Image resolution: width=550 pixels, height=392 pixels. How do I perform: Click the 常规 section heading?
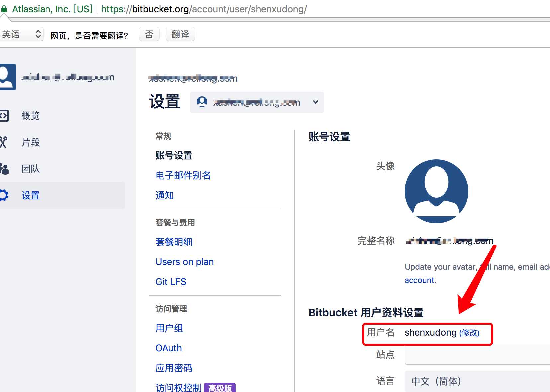tap(163, 136)
